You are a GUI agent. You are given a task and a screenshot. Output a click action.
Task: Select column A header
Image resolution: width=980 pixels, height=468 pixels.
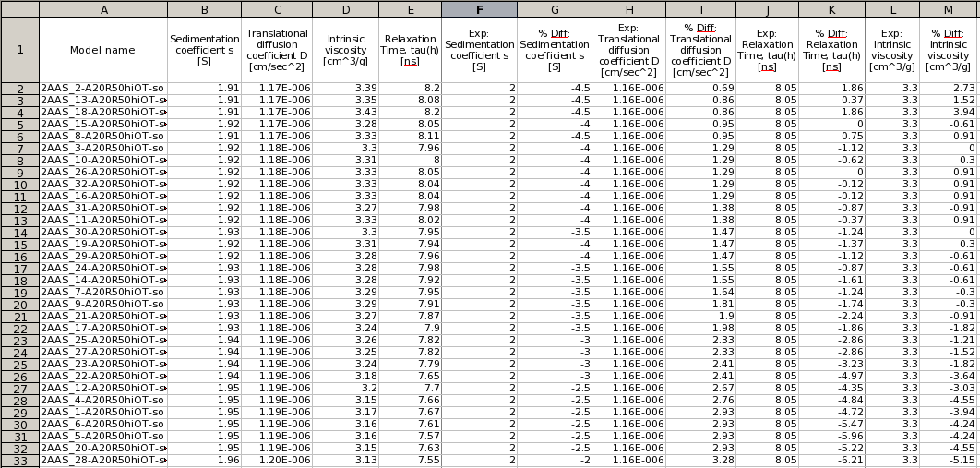pos(103,9)
